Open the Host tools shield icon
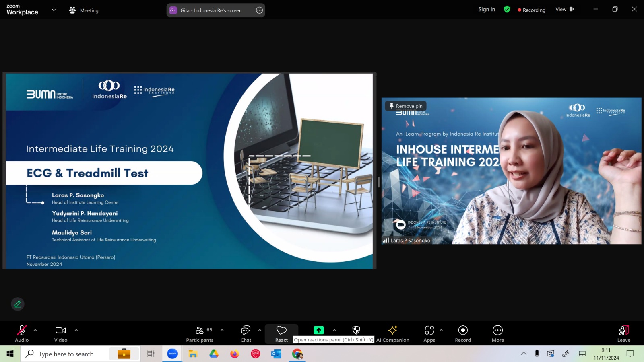Image resolution: width=644 pixels, height=362 pixels. click(356, 330)
